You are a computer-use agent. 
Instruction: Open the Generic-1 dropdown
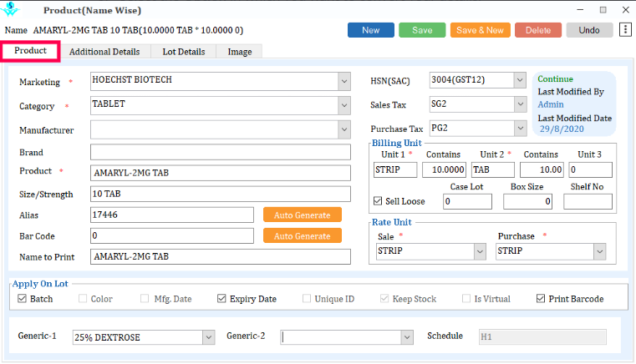pyautogui.click(x=207, y=337)
